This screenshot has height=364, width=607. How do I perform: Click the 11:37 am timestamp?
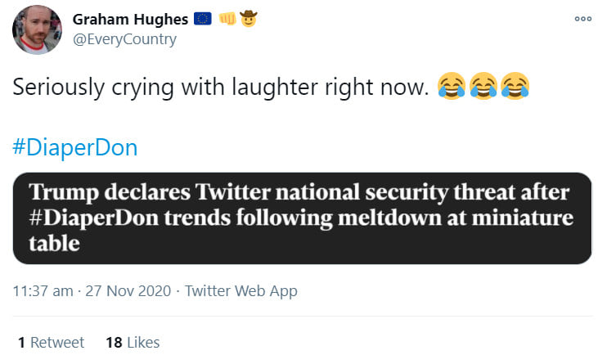click(43, 291)
